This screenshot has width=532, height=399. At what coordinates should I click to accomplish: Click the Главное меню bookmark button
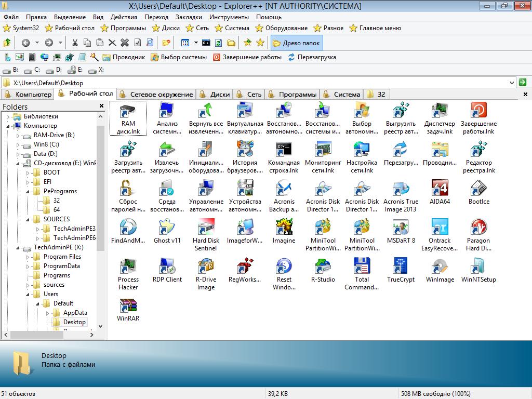375,28
